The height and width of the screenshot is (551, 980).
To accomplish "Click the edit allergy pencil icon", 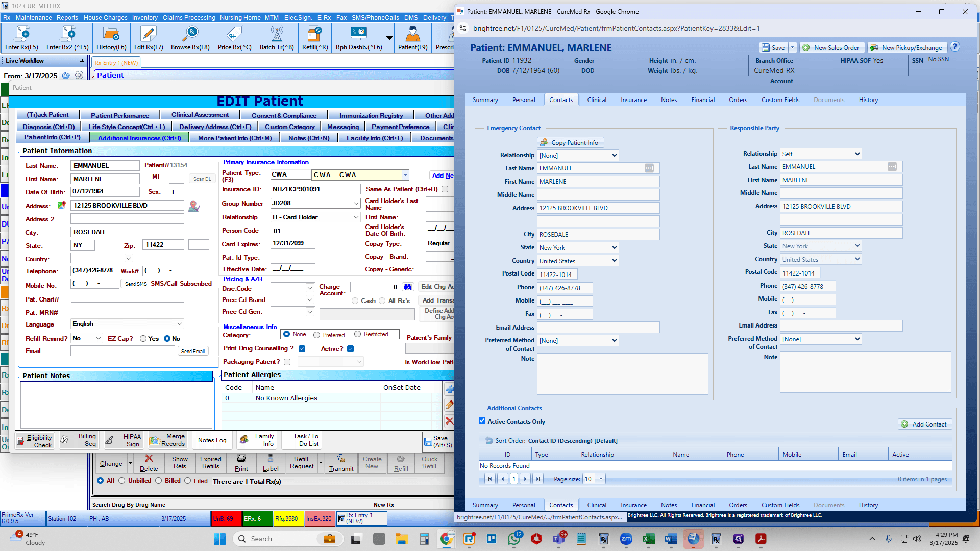I will pos(449,405).
